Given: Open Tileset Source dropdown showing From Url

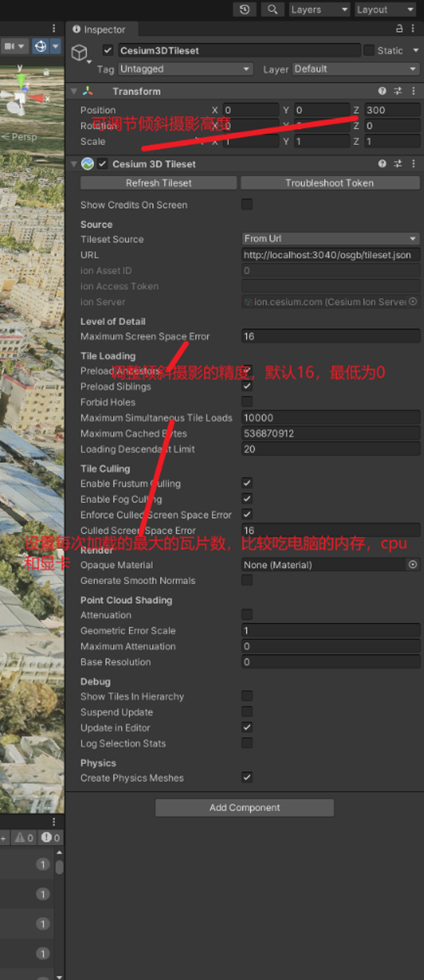Looking at the screenshot, I should pos(330,239).
